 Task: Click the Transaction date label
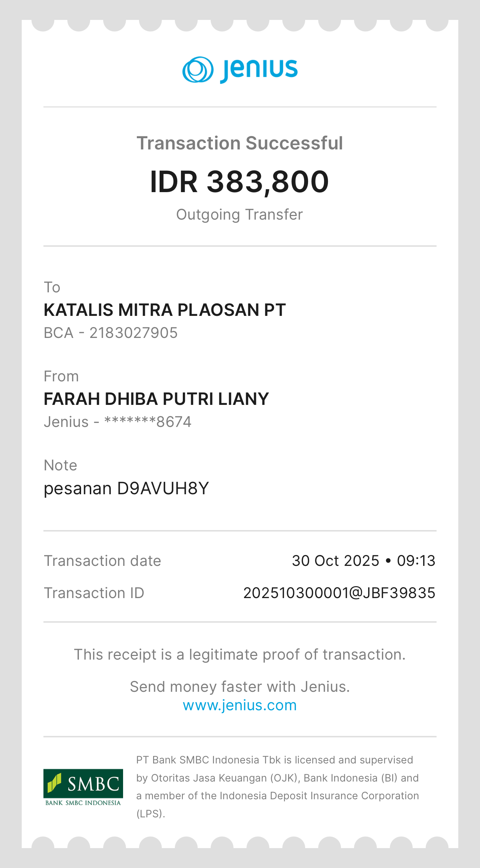[x=102, y=561]
